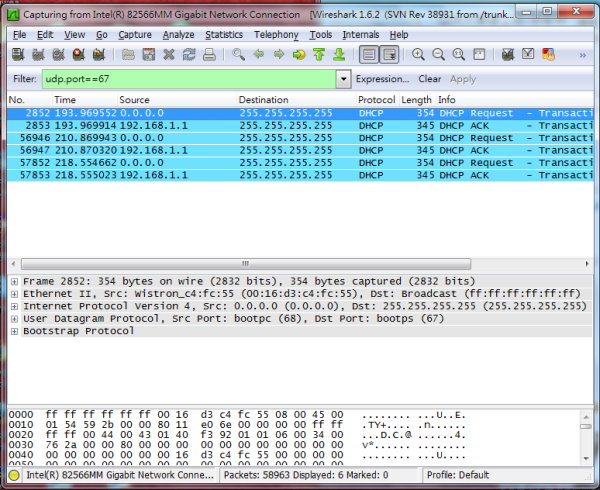Click the Expression... button
The image size is (600, 490).
point(382,78)
